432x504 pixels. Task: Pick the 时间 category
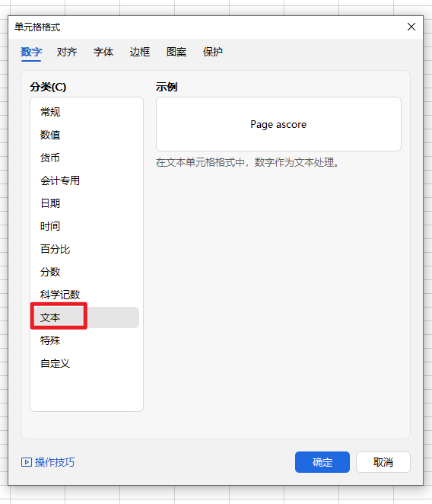(x=87, y=226)
